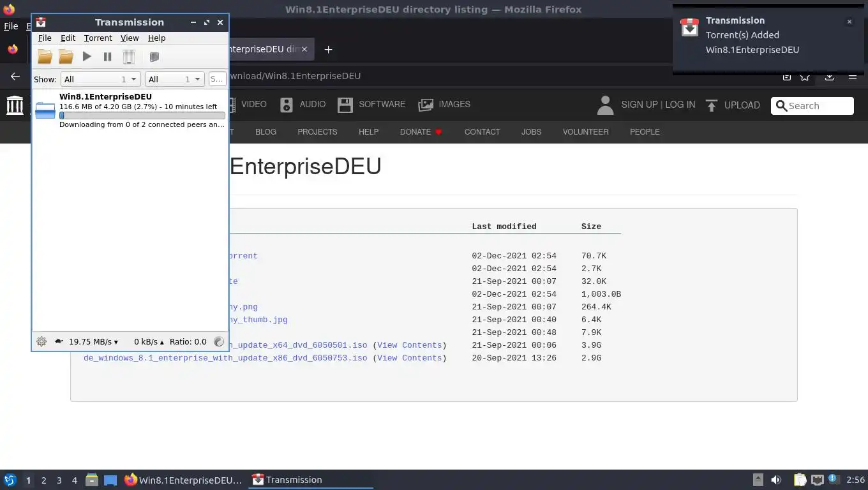Remove torrent using trash can icon
Image resolution: width=868 pixels, height=490 pixels.
click(129, 57)
